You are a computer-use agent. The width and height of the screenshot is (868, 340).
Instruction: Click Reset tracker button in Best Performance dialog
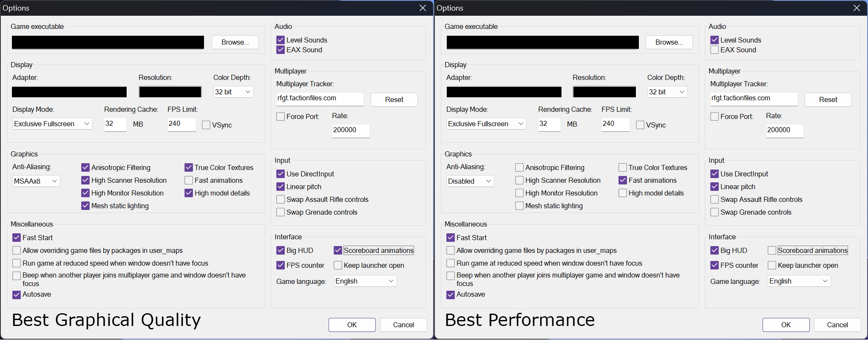tap(828, 99)
